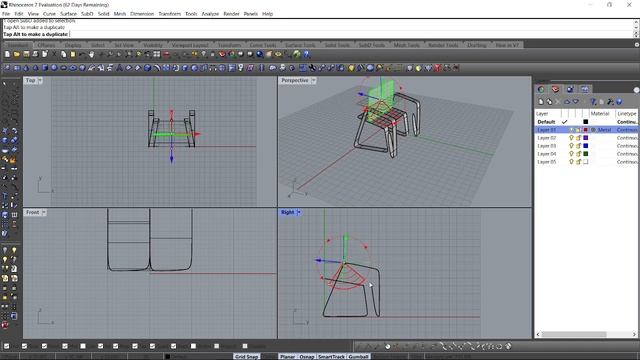Viewport: 640px width, 360px height.
Task: Click the 4 Viewports layout icon
Action: coord(157,54)
